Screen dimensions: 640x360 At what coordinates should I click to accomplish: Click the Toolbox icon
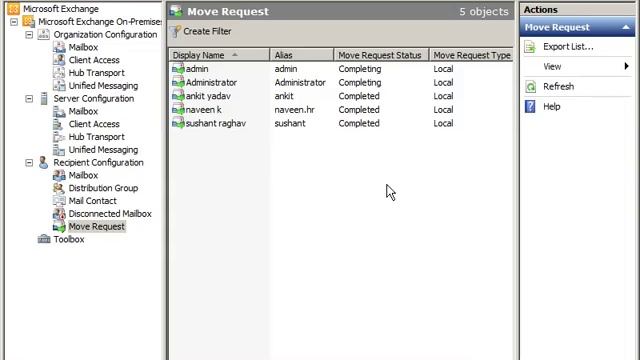[44, 239]
